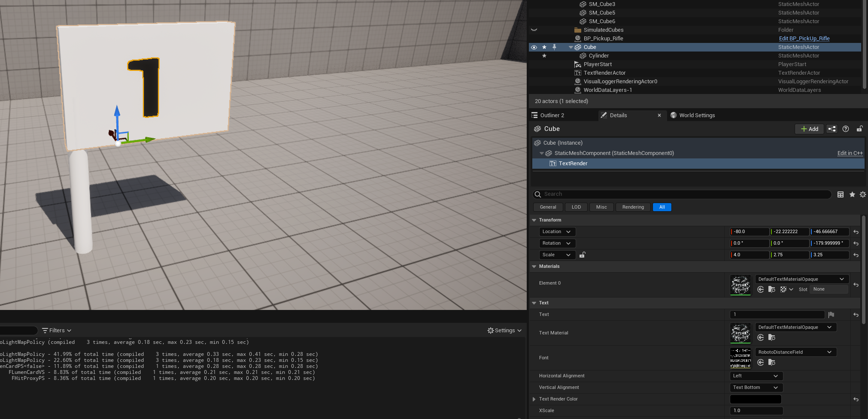Open the Edit in C++ link

(850, 153)
